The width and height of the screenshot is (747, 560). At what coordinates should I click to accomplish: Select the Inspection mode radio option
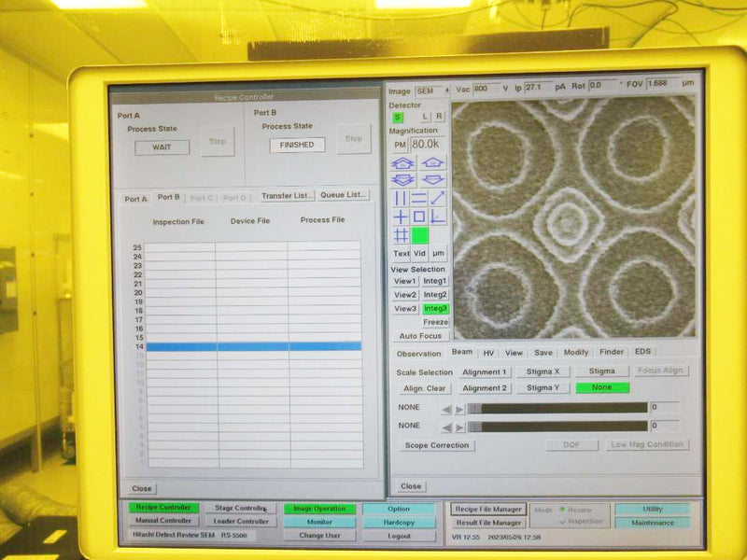pyautogui.click(x=581, y=522)
